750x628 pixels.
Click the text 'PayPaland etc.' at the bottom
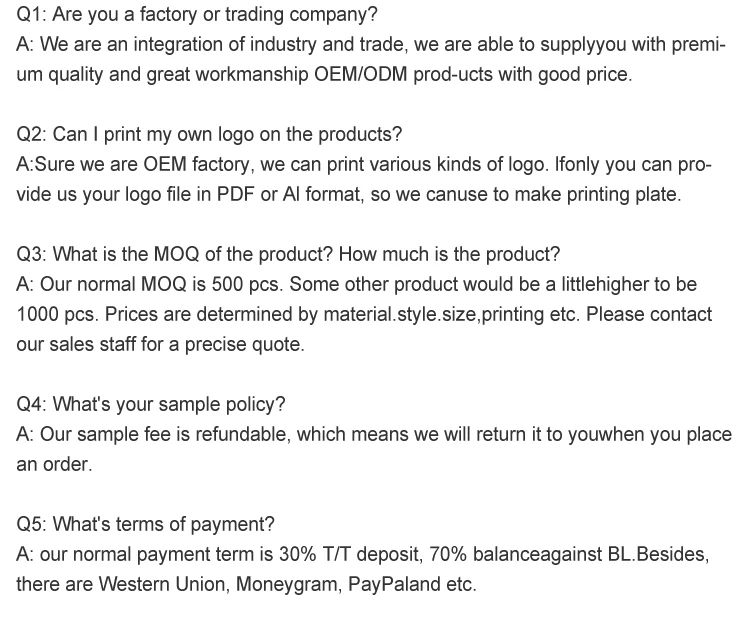click(x=412, y=584)
